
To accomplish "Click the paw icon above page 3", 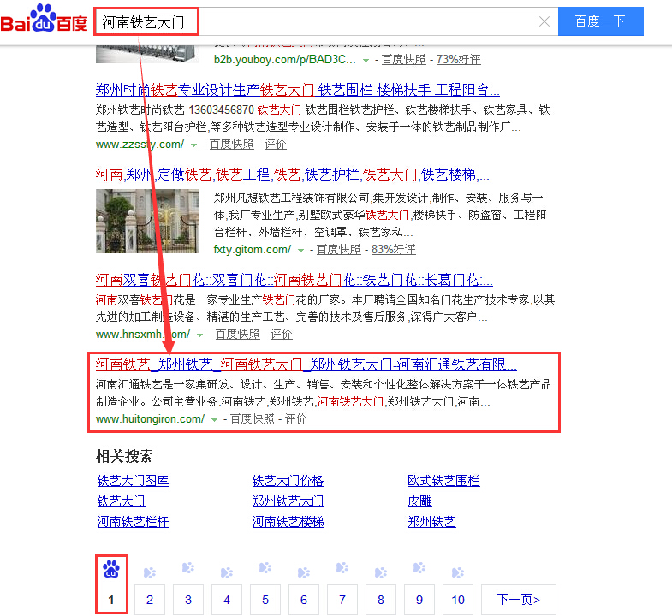I will [x=188, y=568].
